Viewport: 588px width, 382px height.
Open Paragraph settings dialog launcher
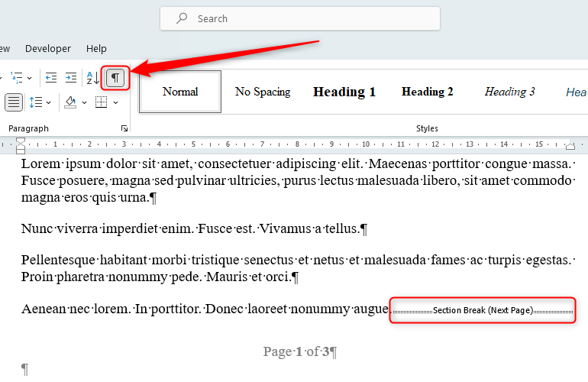tap(124, 128)
